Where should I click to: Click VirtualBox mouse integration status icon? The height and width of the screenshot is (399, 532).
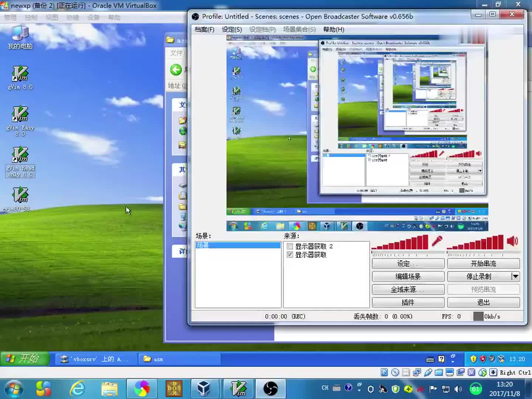pyautogui.click(x=482, y=372)
